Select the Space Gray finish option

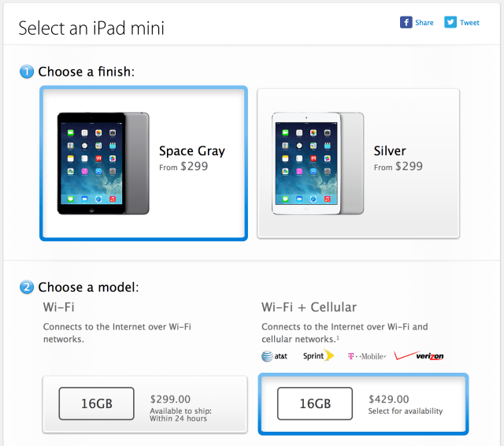coord(144,163)
